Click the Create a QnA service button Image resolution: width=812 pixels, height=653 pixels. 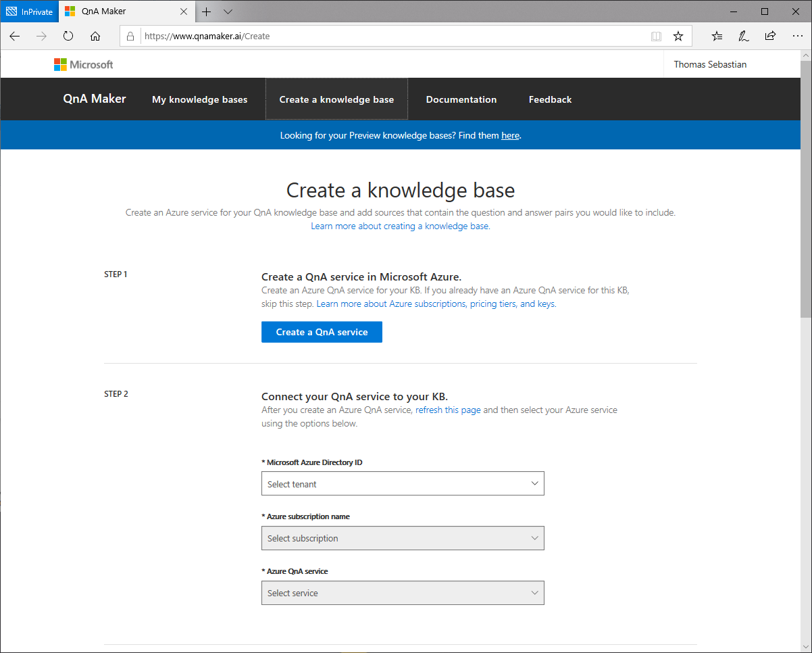coord(322,332)
